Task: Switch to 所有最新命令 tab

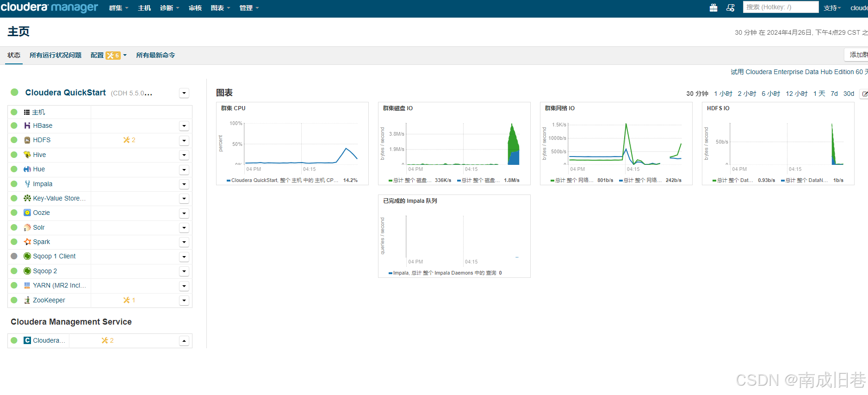Action: [x=155, y=55]
